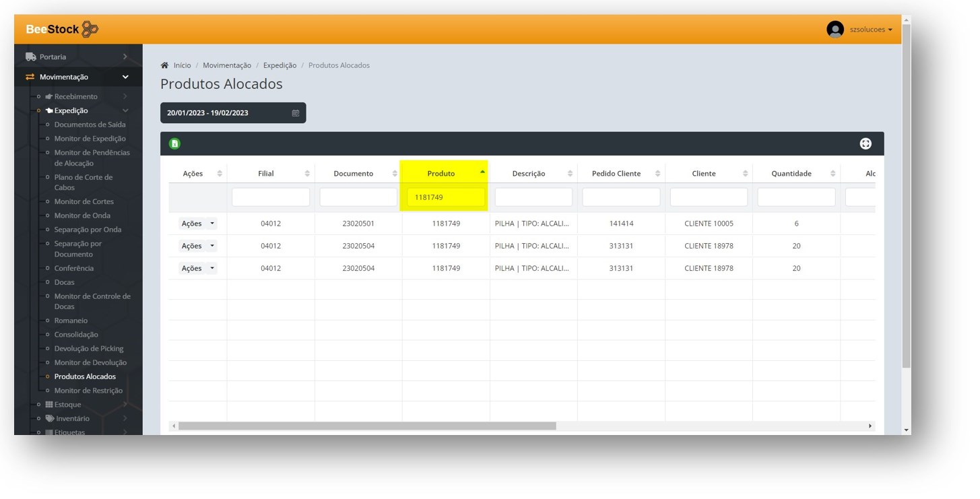Click the Expedição breadcrumb link
This screenshot has height=499, width=980.
tap(280, 65)
